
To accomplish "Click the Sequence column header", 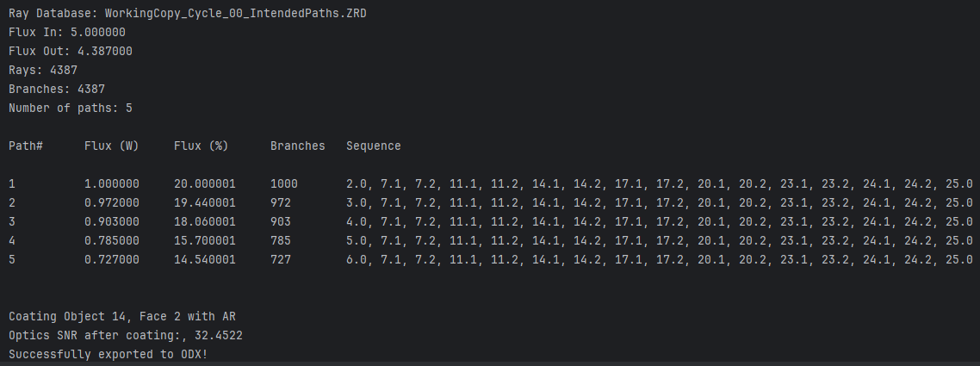I will (374, 146).
